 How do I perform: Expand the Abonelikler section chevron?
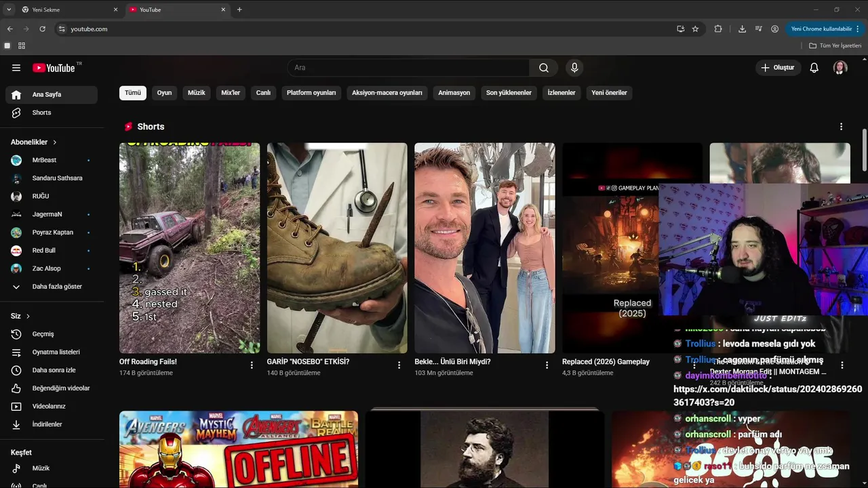pyautogui.click(x=55, y=142)
